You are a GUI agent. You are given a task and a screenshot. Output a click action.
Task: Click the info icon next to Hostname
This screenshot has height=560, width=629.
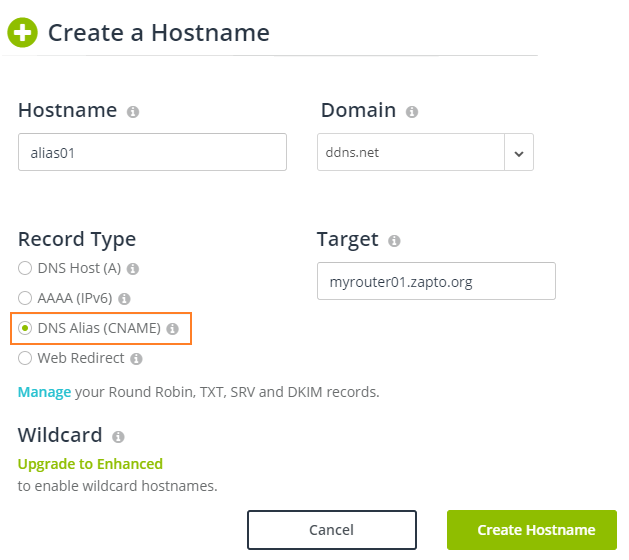133,112
